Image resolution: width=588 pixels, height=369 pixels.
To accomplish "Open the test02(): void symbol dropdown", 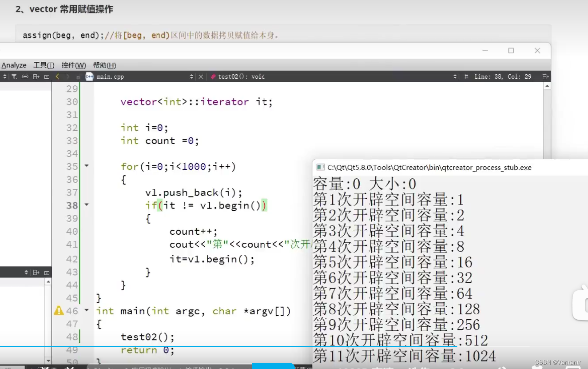I will click(x=455, y=76).
